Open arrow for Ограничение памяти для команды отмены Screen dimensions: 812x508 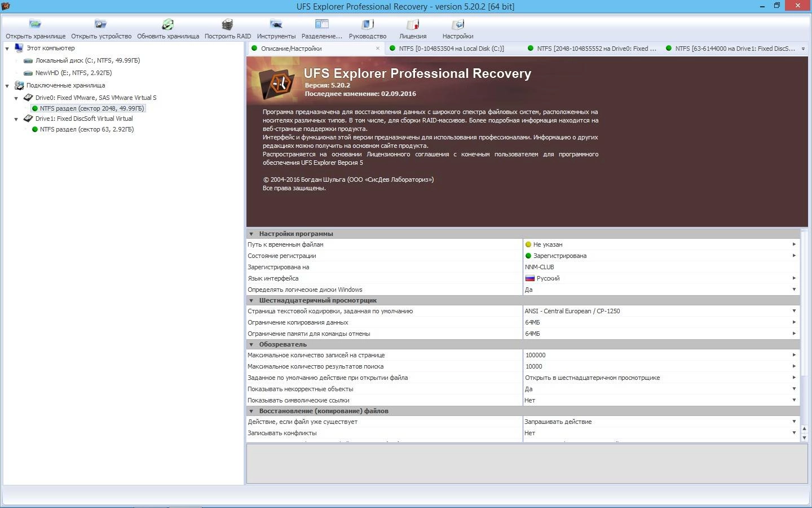click(794, 334)
